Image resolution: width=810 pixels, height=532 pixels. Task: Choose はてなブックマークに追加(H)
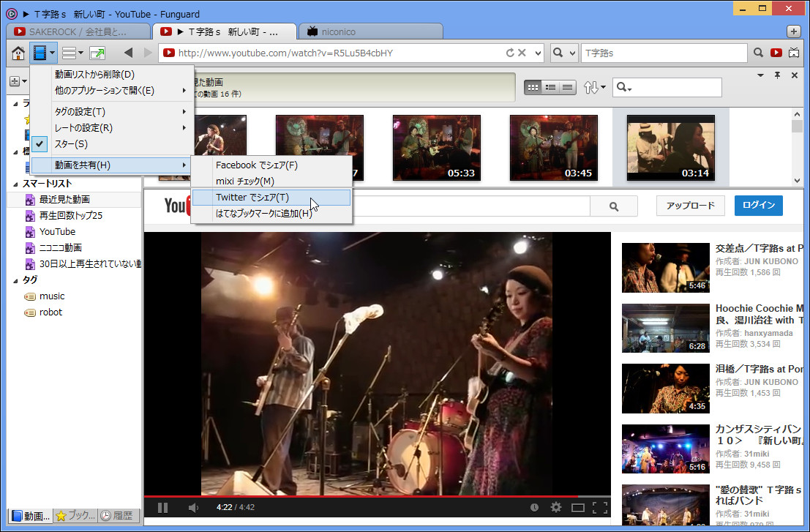pyautogui.click(x=271, y=214)
